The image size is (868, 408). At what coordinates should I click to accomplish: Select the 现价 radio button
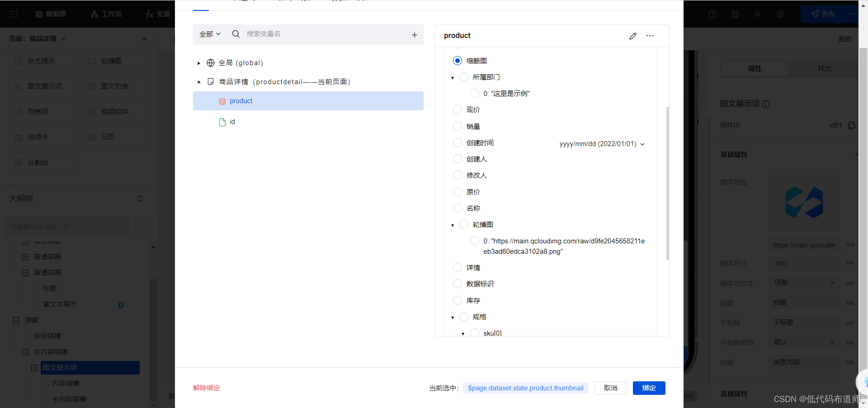[x=458, y=110]
